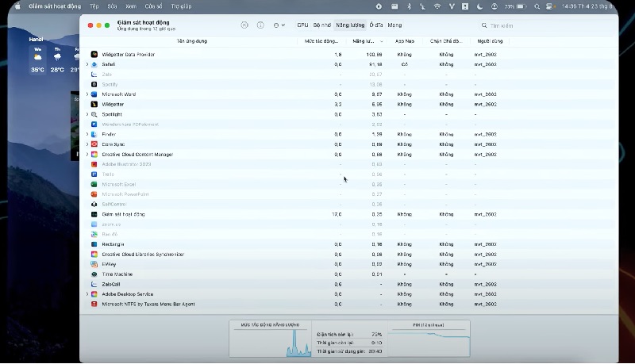This screenshot has width=635, height=364.
Task: Open the Cửa sổ menu in menu bar
Action: [153, 6]
